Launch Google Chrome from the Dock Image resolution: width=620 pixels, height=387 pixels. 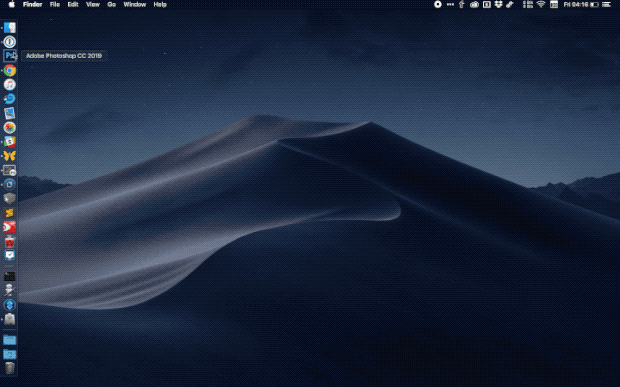[x=9, y=70]
